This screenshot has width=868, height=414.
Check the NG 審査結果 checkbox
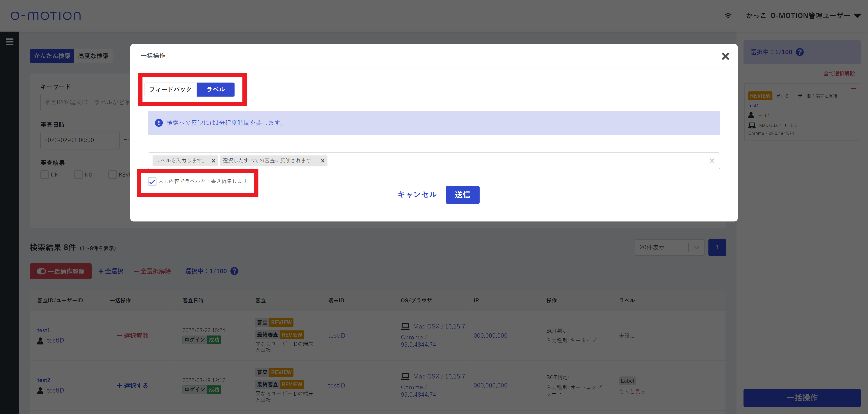(x=78, y=175)
